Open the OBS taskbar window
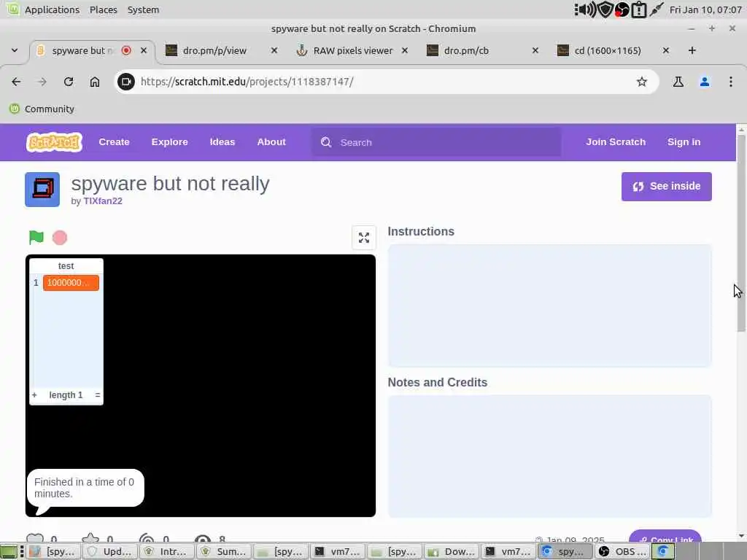The width and height of the screenshot is (747, 560). (623, 551)
